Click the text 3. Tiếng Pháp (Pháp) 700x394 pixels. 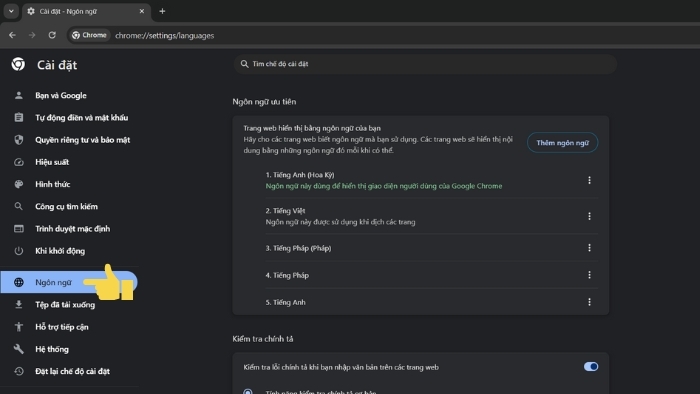298,248
